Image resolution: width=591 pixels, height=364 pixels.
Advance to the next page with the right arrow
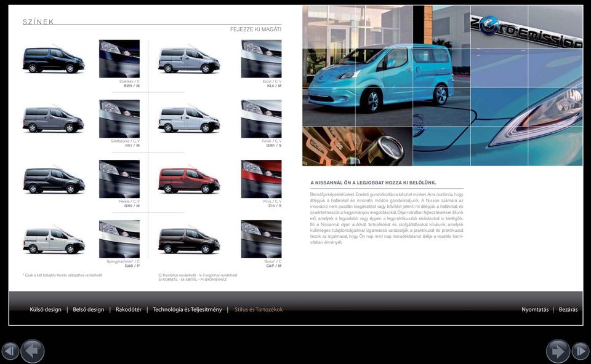(x=558, y=351)
